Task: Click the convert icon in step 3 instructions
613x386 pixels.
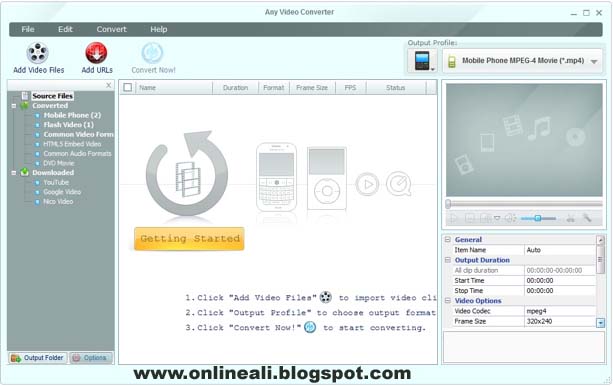Action: point(310,327)
